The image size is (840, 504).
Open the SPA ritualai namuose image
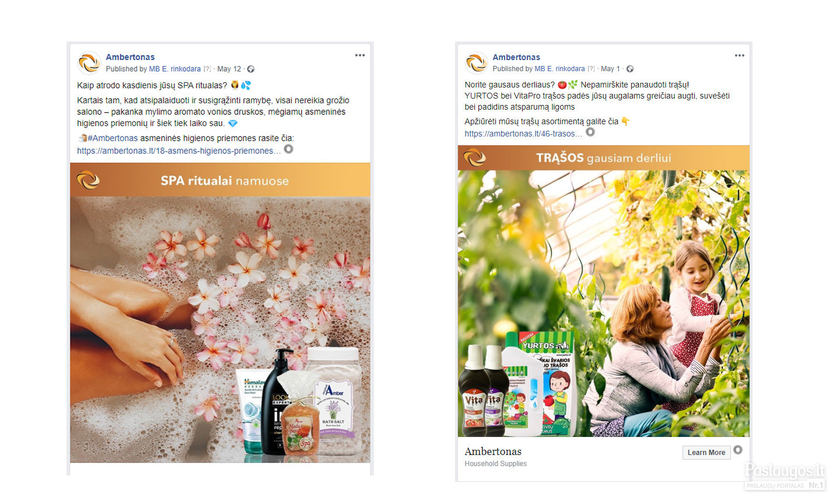(220, 313)
